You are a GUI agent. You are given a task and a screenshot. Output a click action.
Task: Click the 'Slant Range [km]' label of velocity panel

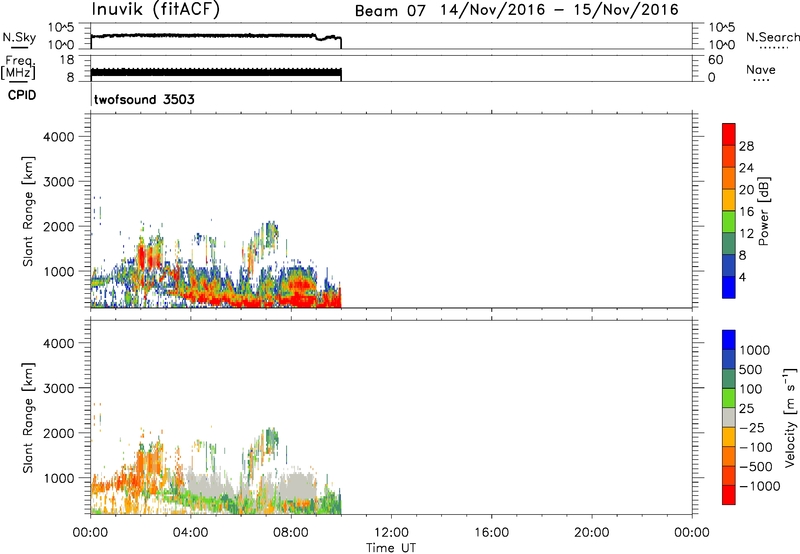point(28,418)
